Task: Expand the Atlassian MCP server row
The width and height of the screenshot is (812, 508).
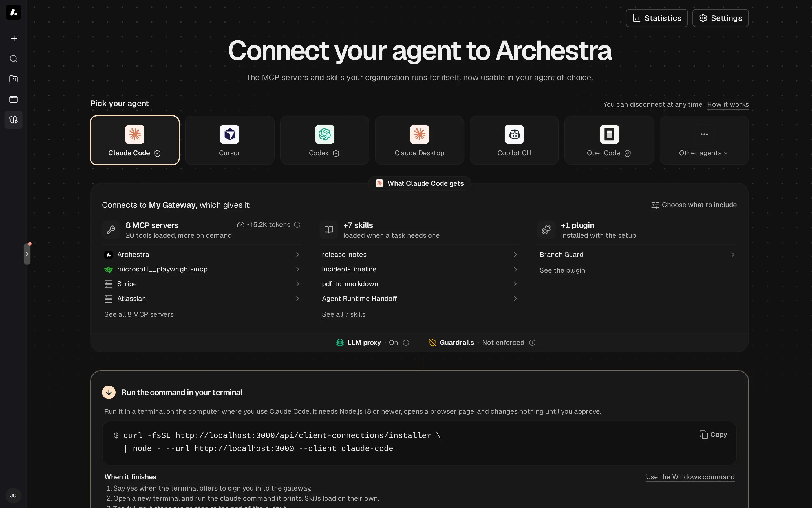Action: click(x=202, y=299)
